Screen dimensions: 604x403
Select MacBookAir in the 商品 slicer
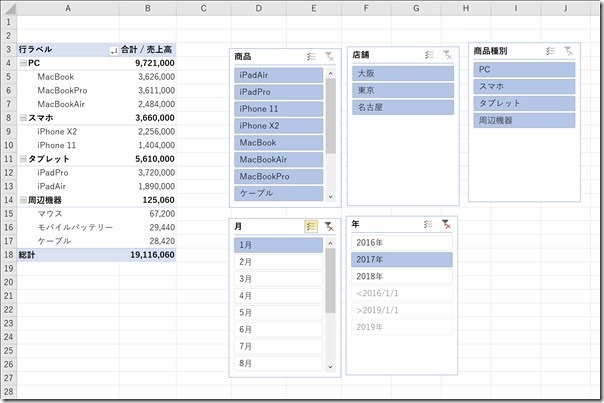click(279, 160)
